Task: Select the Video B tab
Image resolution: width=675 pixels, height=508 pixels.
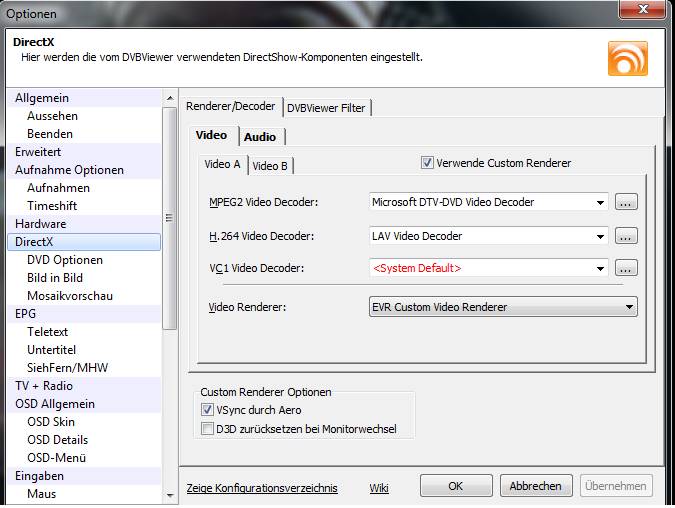Action: click(x=270, y=166)
